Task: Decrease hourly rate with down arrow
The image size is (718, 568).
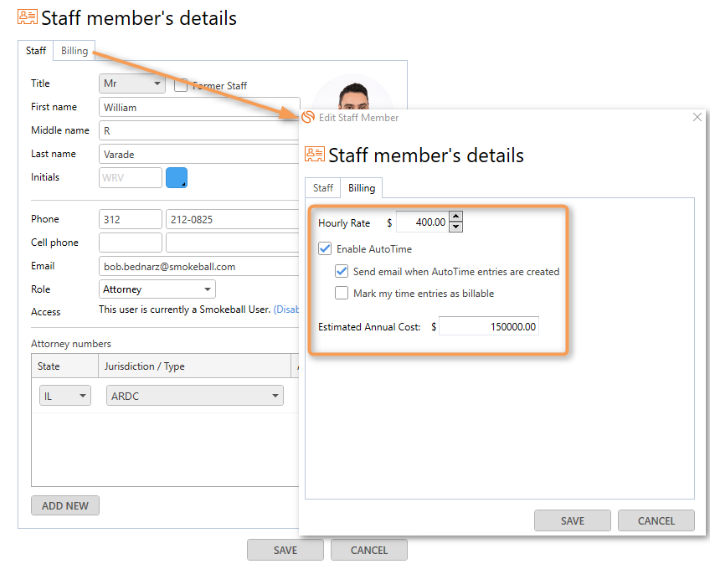Action: (456, 227)
